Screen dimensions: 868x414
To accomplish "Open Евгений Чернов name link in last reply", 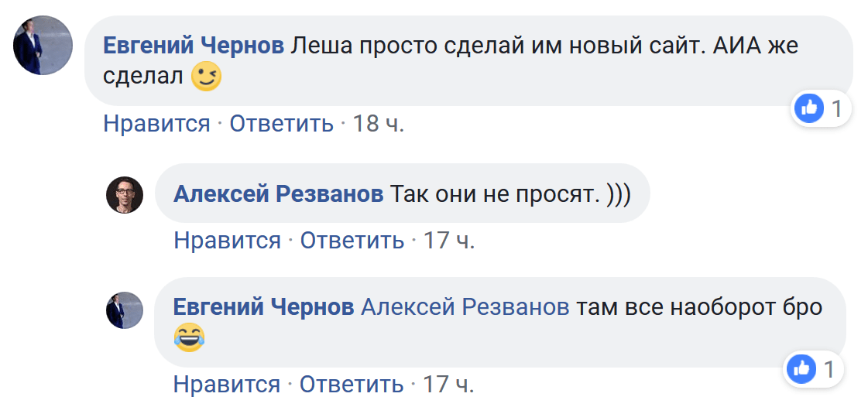I will click(x=264, y=307).
